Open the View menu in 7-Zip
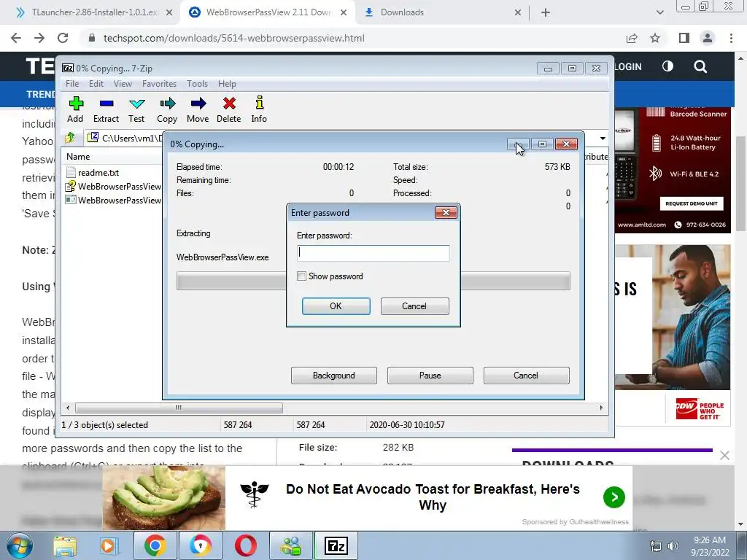This screenshot has height=560, width=747. (123, 83)
